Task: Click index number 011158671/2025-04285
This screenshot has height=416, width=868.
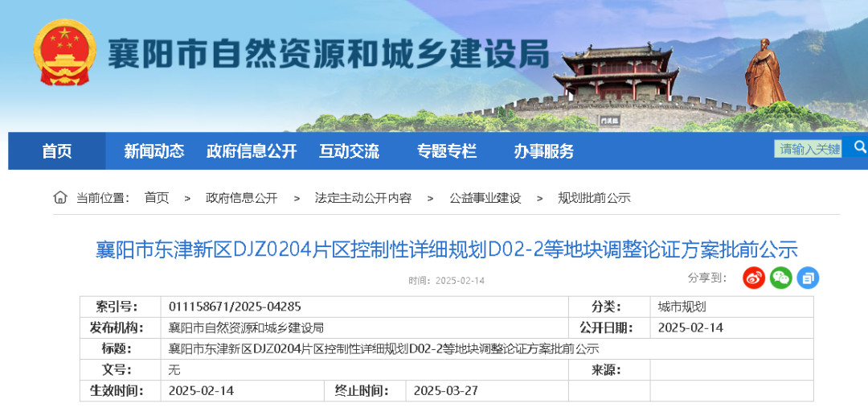Action: [235, 307]
